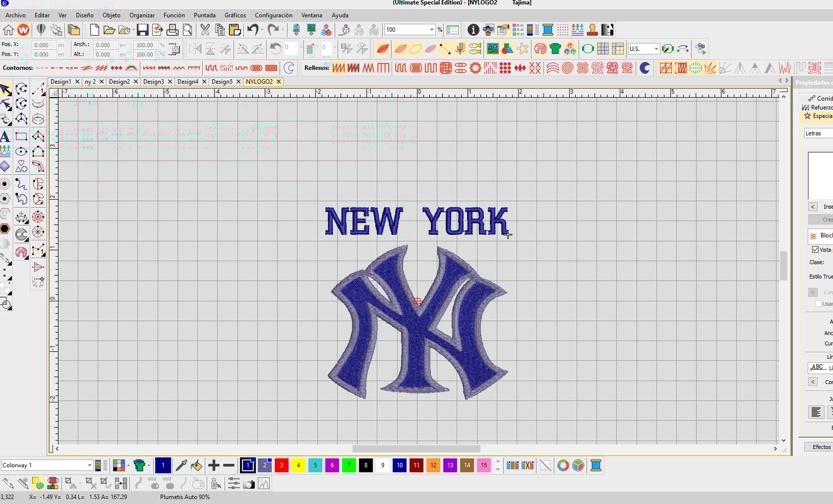Toggle the TrueView red stitch icon
The image size is (833, 504).
coord(383,49)
